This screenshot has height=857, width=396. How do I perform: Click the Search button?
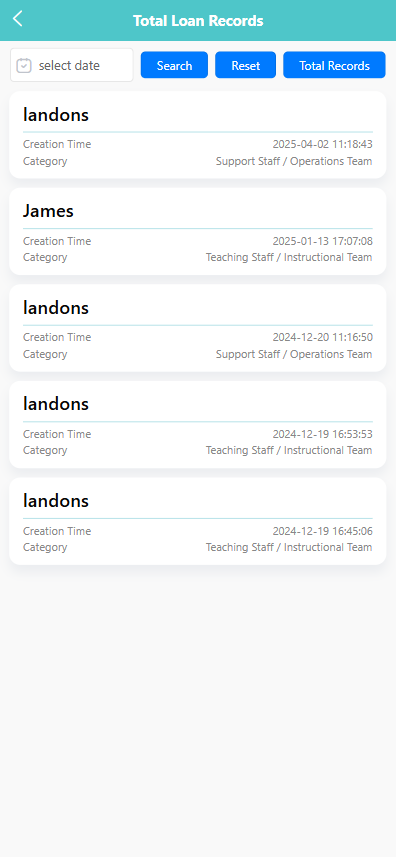click(x=174, y=65)
